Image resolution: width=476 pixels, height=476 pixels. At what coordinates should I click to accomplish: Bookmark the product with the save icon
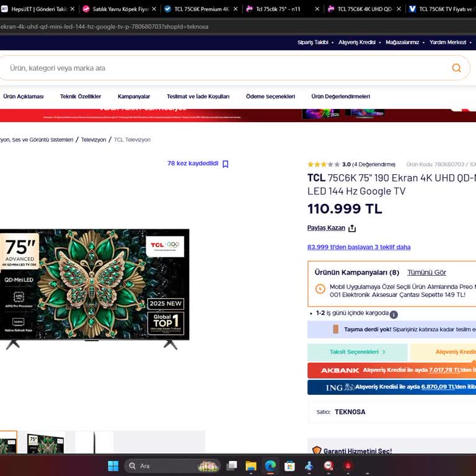(225, 164)
